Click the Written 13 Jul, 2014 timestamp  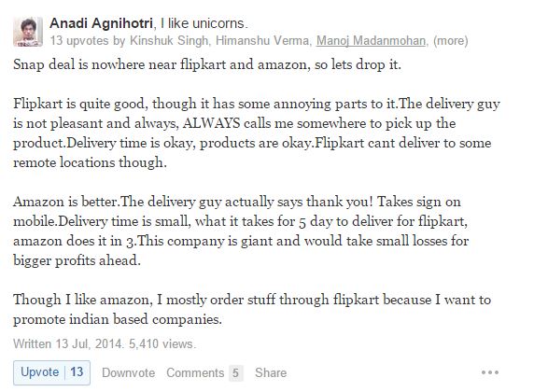pyautogui.click(x=68, y=343)
